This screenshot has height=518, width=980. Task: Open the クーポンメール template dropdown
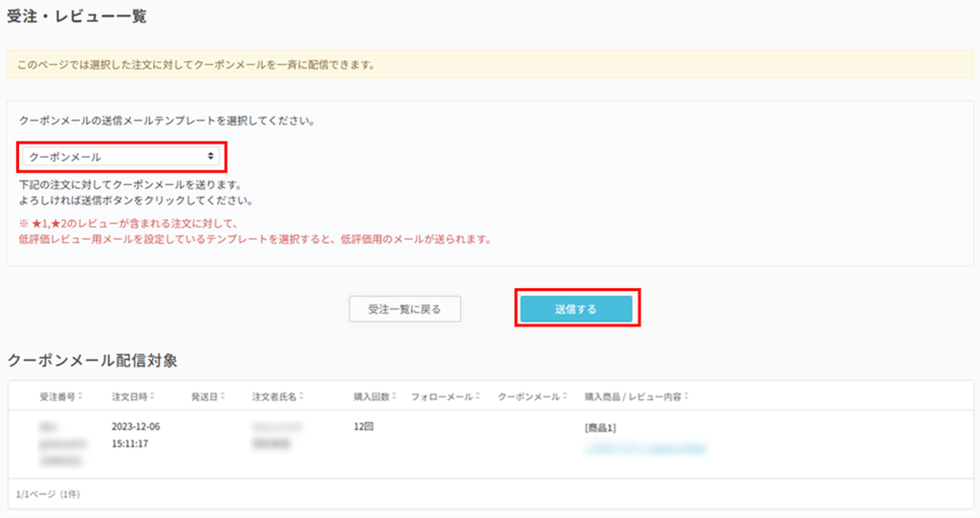pos(121,156)
